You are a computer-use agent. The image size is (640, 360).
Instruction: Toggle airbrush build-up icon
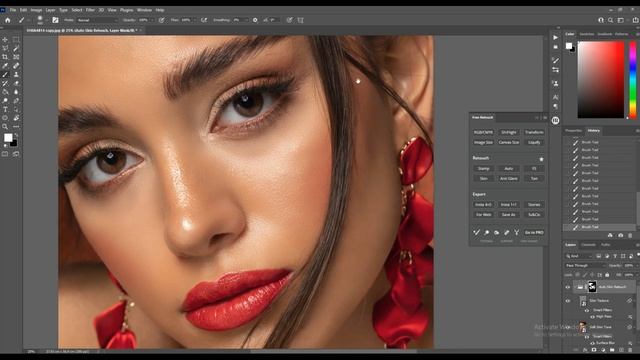[204, 20]
